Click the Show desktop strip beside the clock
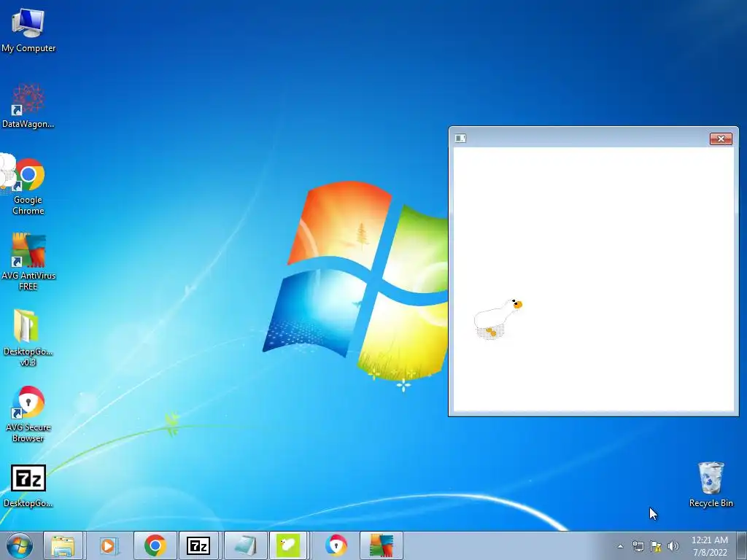 tap(741, 545)
